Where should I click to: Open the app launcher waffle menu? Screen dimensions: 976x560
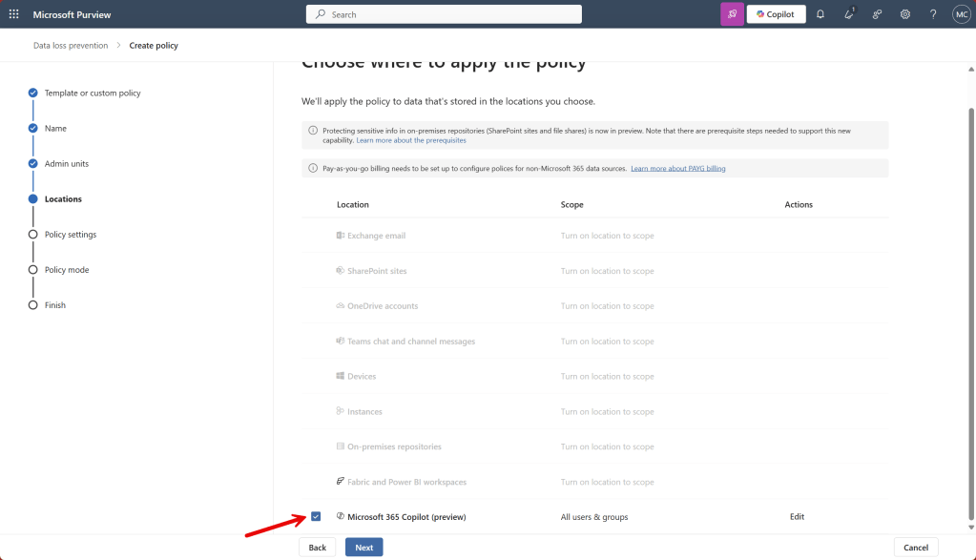(13, 14)
